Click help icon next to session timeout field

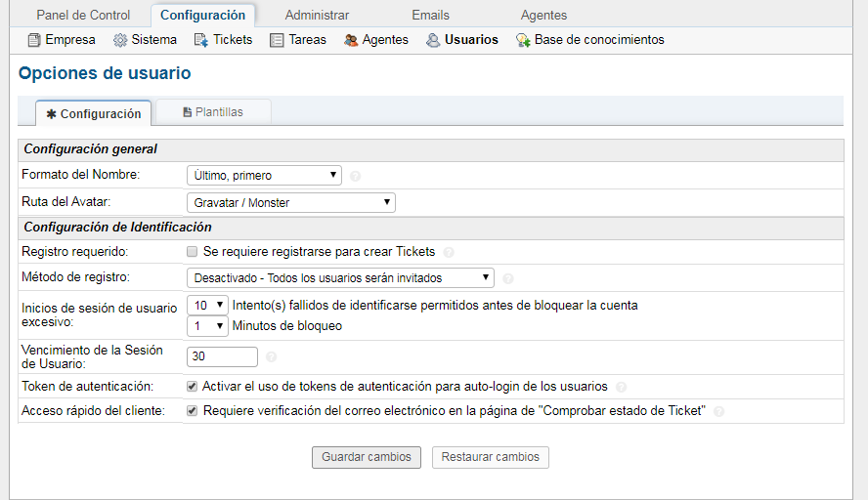coord(272,357)
